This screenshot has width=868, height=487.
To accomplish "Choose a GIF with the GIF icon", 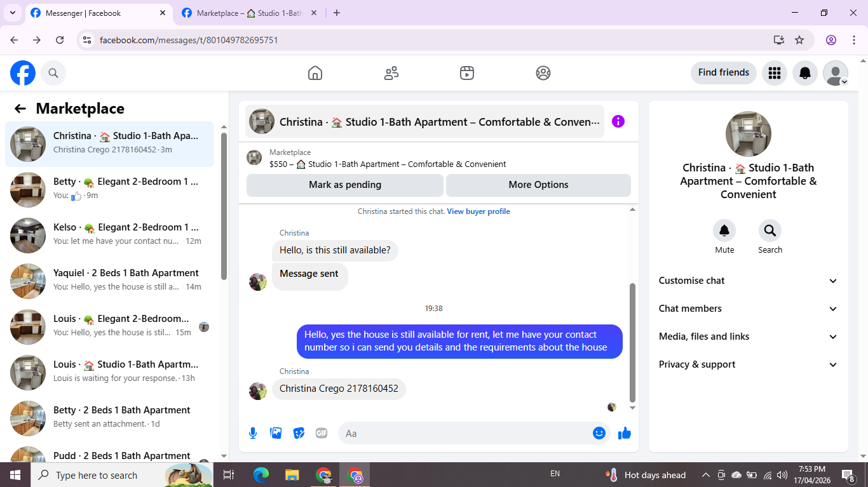I will pos(322,433).
